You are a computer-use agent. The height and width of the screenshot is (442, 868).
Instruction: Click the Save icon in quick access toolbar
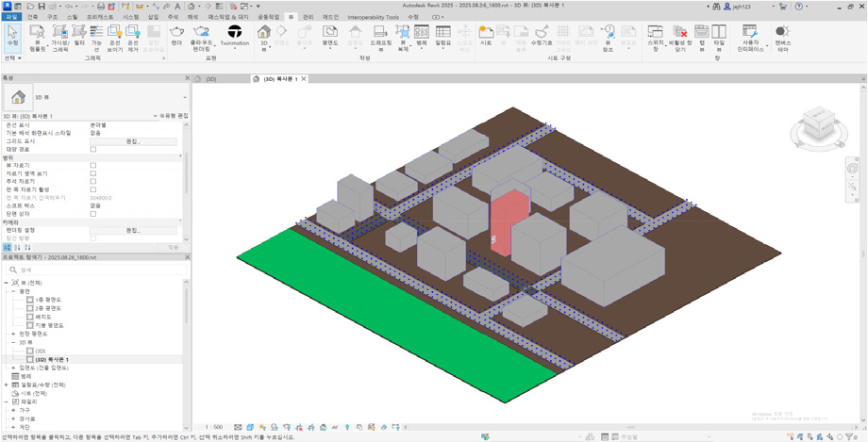(41, 6)
